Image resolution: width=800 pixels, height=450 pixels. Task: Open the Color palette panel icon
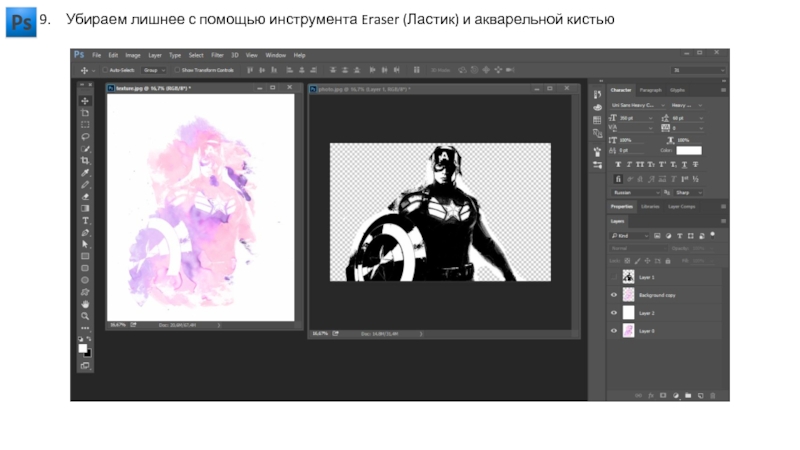[597, 107]
